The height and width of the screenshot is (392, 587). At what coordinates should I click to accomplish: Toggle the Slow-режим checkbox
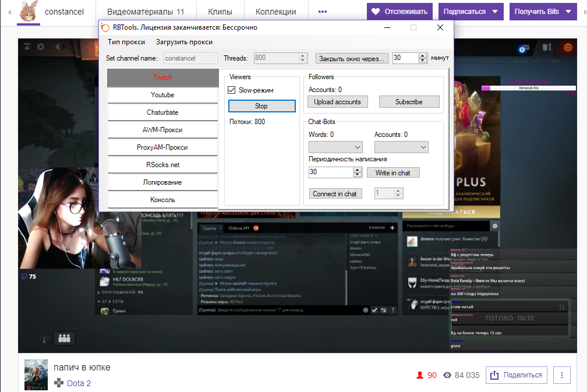232,90
